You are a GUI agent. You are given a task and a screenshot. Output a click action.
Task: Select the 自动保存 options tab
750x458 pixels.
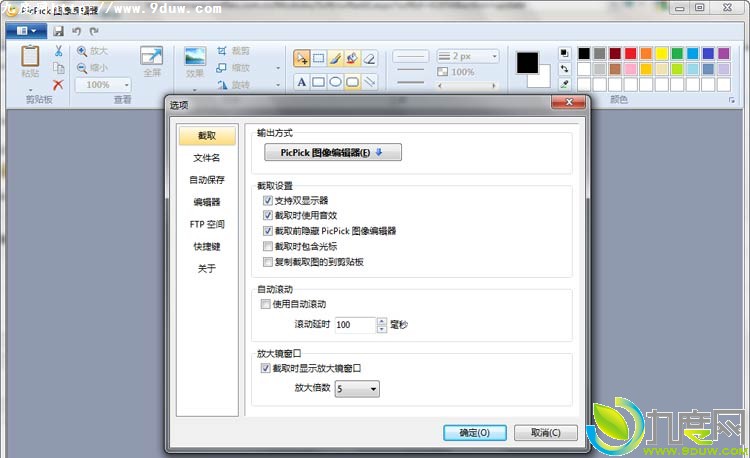207,180
